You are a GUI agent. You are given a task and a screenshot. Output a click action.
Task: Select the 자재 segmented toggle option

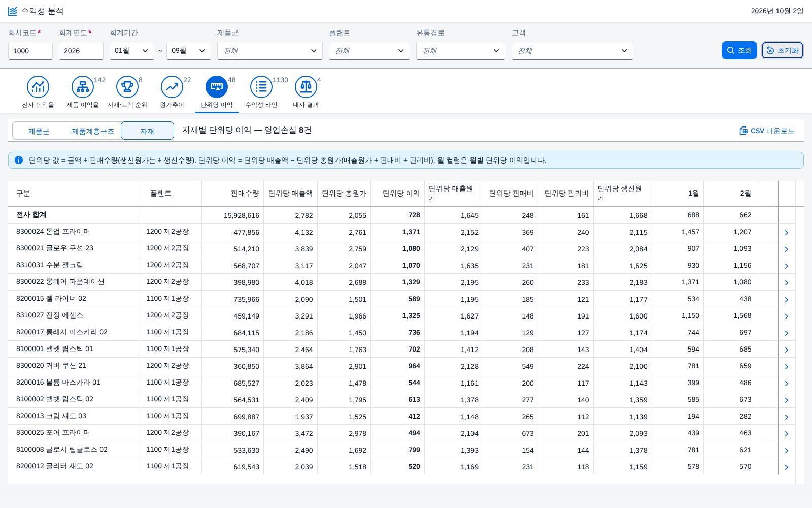pos(147,131)
